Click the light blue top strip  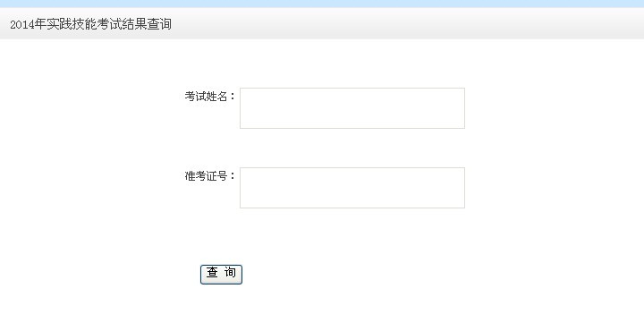pyautogui.click(x=322, y=4)
